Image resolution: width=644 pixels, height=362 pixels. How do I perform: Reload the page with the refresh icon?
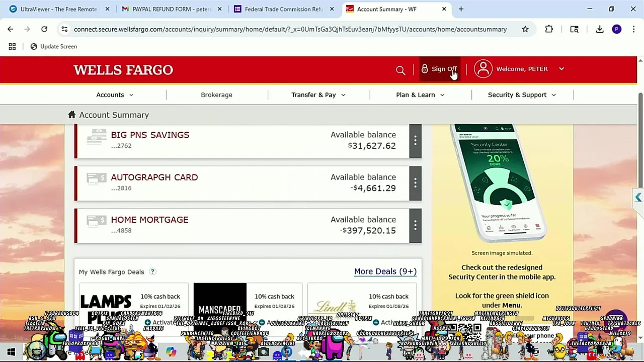(44, 29)
